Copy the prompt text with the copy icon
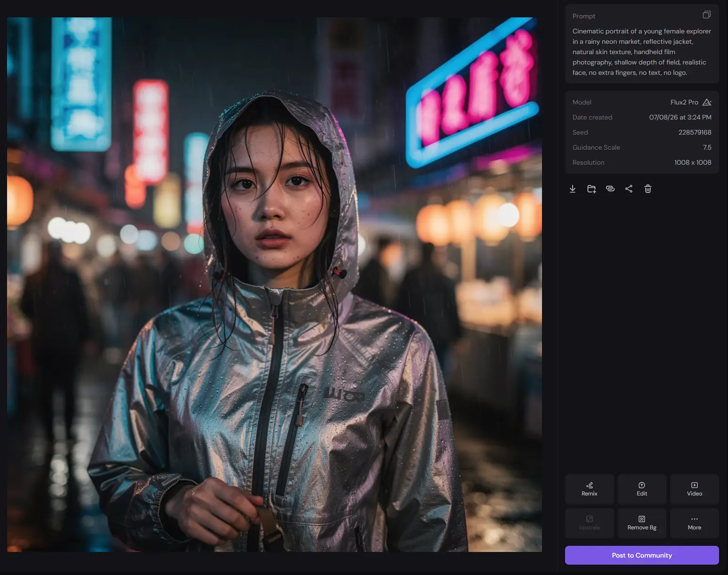Screen dimensions: 728x575 click(x=706, y=15)
